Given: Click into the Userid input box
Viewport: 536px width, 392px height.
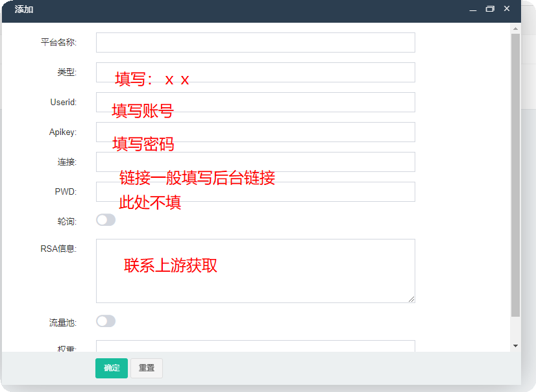Looking at the screenshot, I should pyautogui.click(x=256, y=102).
